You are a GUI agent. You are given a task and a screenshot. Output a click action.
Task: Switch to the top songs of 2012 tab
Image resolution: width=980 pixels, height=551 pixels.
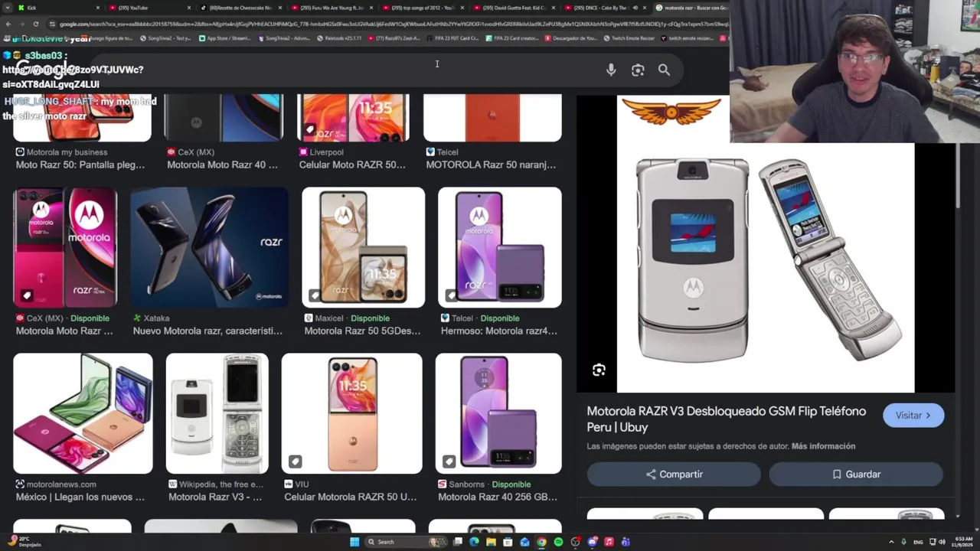coord(422,8)
